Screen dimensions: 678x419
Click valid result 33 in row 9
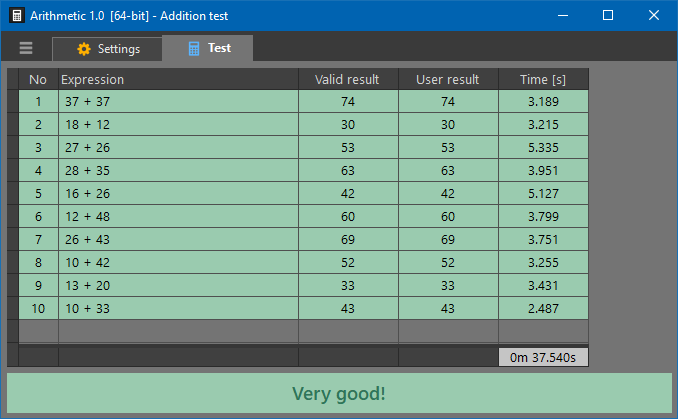348,285
